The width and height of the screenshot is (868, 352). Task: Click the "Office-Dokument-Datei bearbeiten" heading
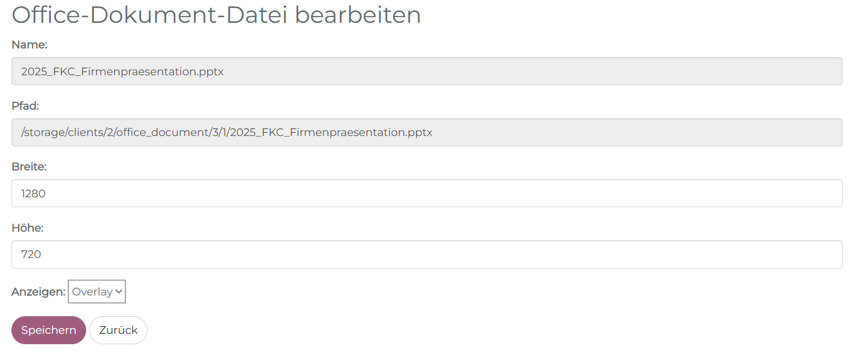[x=216, y=15]
